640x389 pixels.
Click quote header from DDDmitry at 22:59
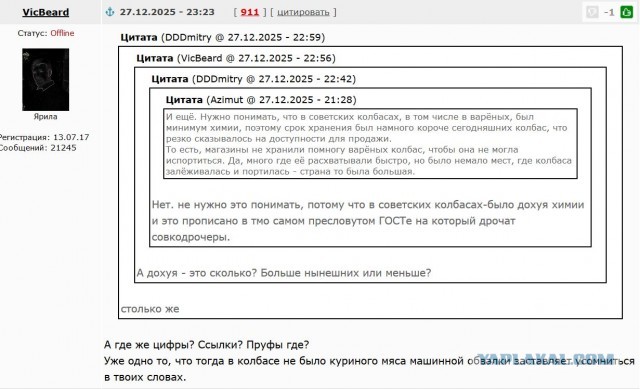pos(222,37)
